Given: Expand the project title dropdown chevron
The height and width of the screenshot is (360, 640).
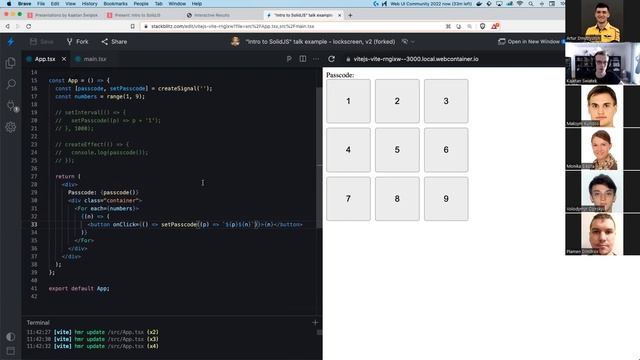Looking at the screenshot, I should 413,42.
